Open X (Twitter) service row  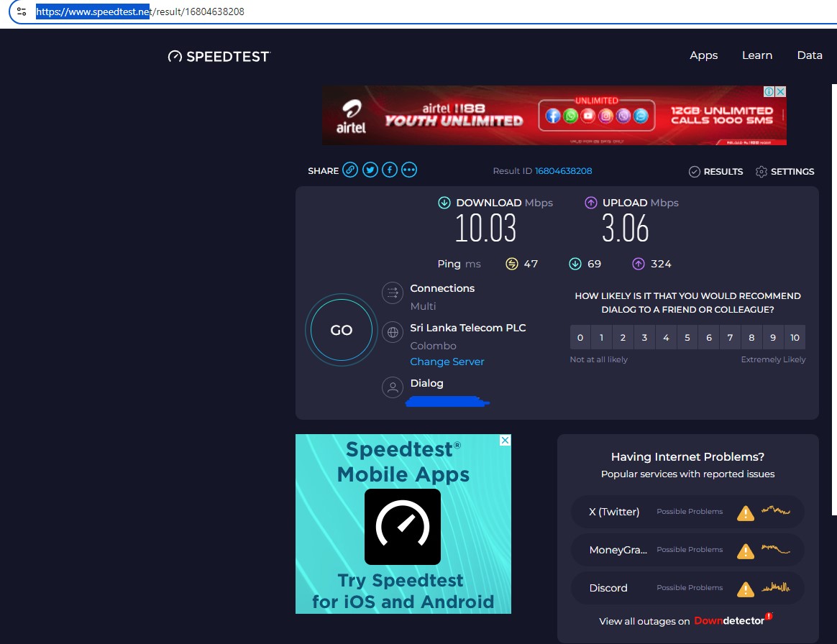pyautogui.click(x=687, y=512)
